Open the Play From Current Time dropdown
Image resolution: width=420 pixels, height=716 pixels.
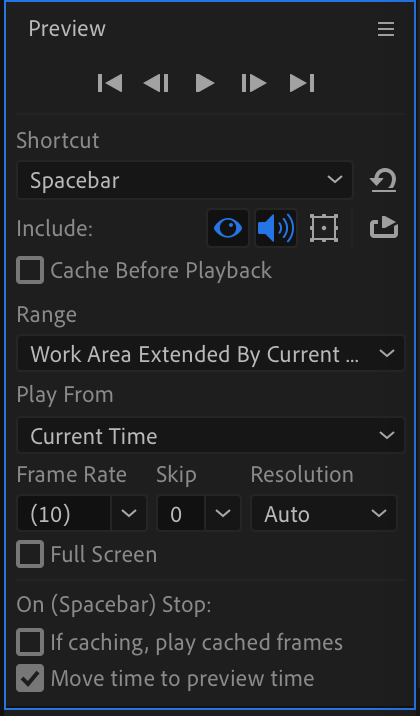click(210, 435)
